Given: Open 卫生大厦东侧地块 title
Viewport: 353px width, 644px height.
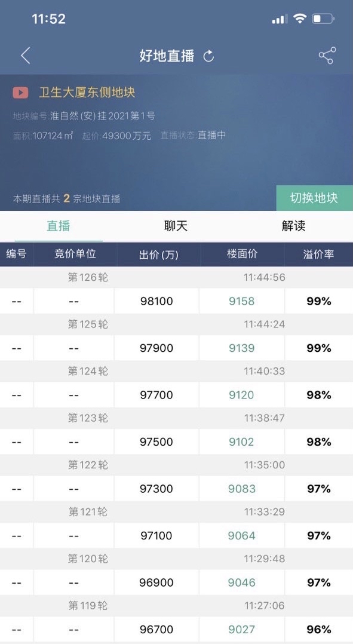Looking at the screenshot, I should pos(87,93).
